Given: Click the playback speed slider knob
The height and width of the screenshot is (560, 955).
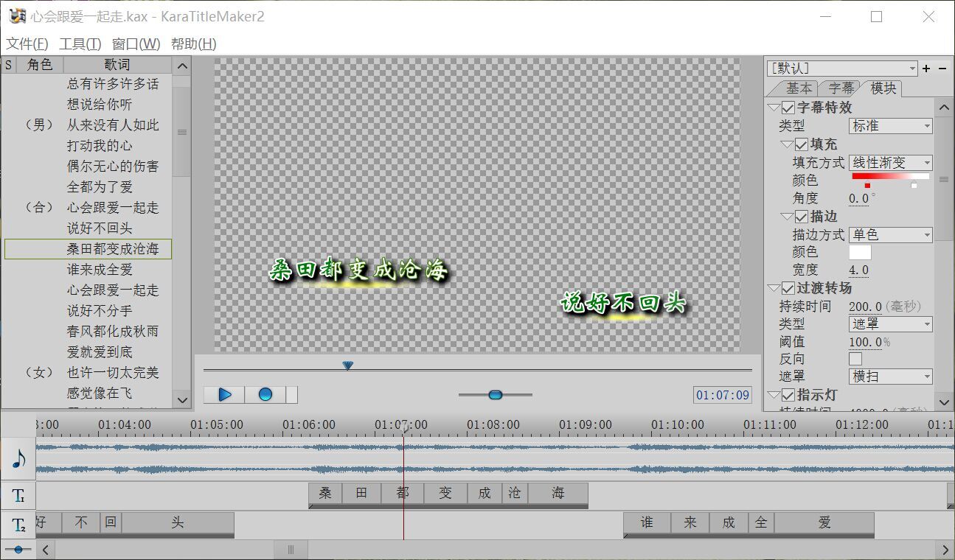Looking at the screenshot, I should (496, 395).
